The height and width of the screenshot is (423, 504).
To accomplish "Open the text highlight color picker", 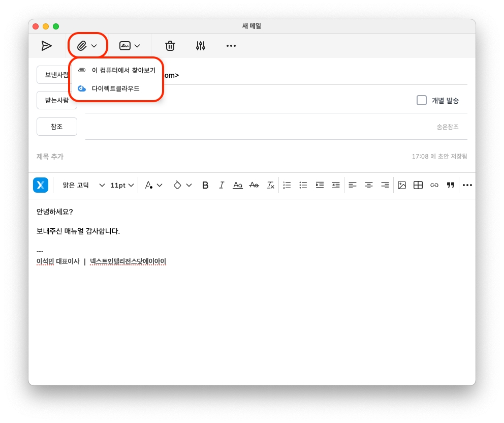I will 182,185.
